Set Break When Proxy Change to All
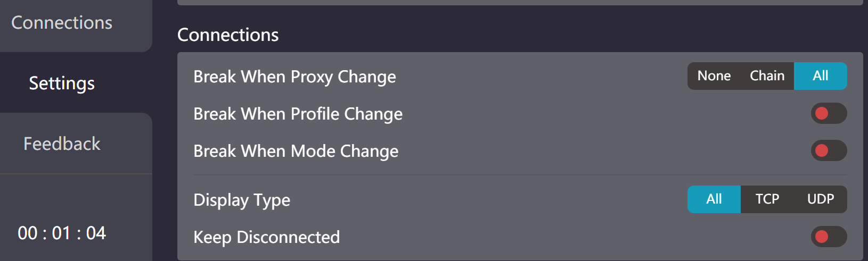868x261 pixels. click(x=821, y=76)
